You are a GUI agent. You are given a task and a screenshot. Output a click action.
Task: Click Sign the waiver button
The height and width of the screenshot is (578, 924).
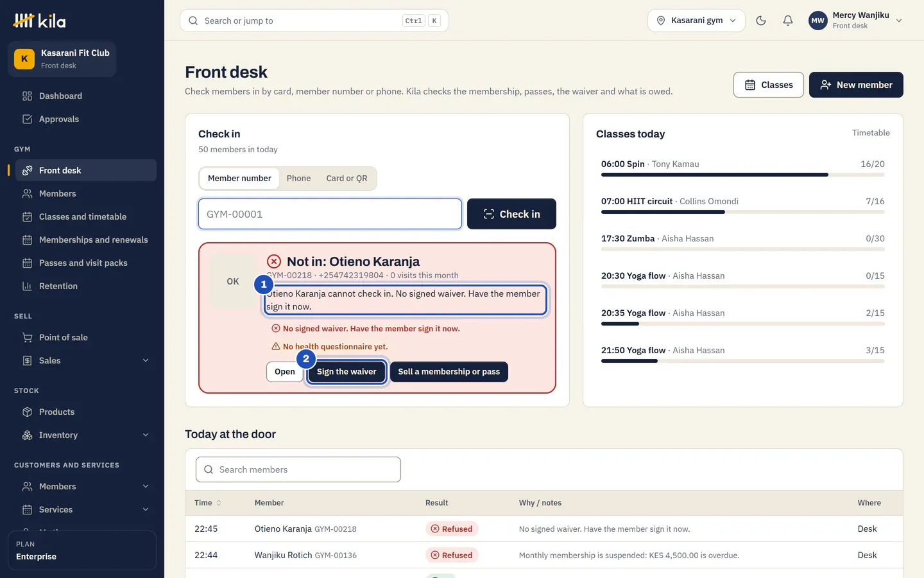click(346, 372)
